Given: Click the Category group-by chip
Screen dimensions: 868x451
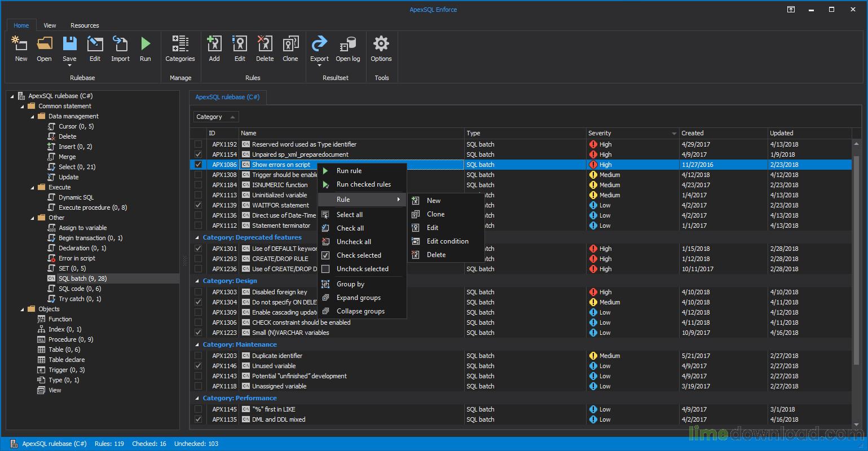Looking at the screenshot, I should [x=216, y=117].
